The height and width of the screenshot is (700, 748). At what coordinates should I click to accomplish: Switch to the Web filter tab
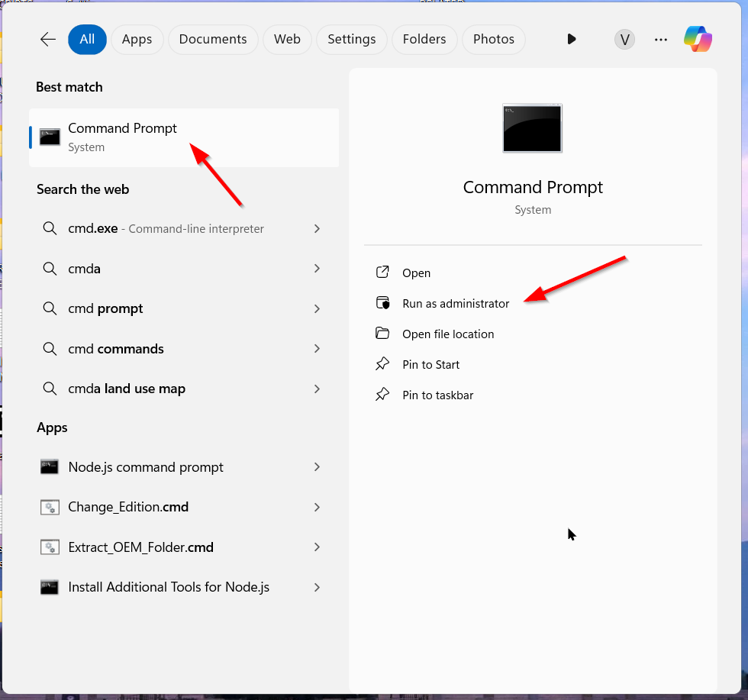[287, 39]
